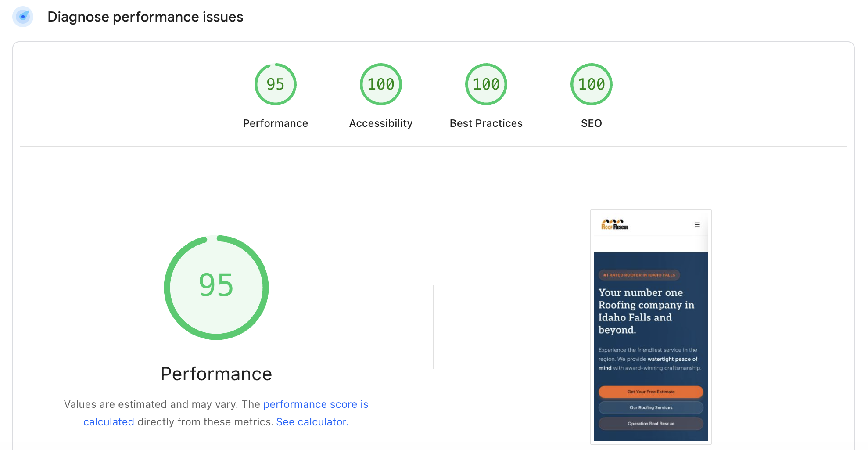Click the large 95 Performance gauge
The image size is (868, 450).
[216, 288]
